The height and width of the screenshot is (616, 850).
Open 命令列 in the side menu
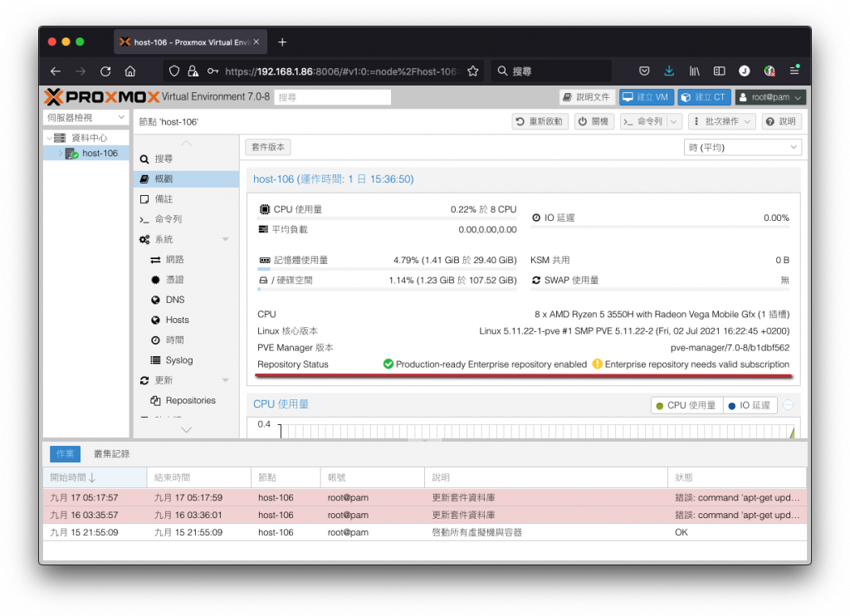click(186, 219)
